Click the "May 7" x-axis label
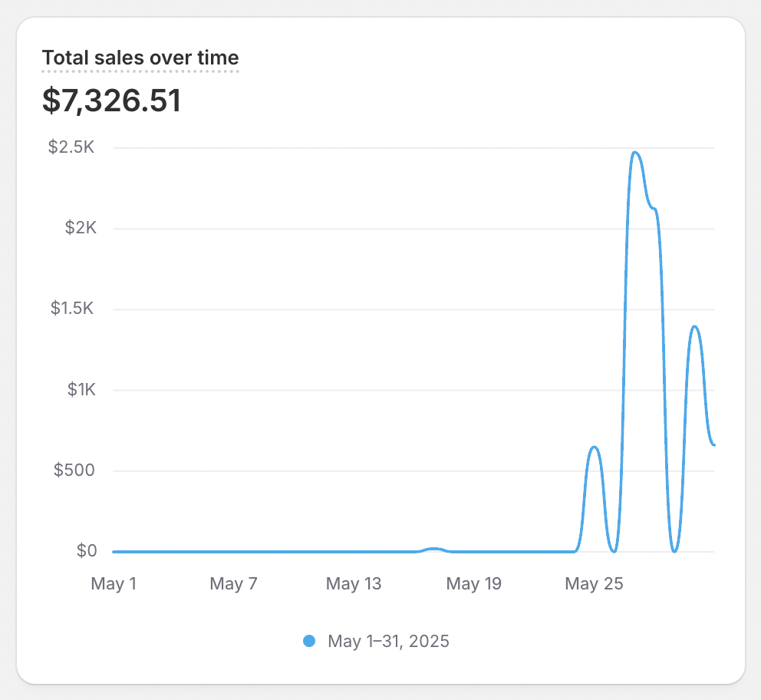 (x=233, y=584)
